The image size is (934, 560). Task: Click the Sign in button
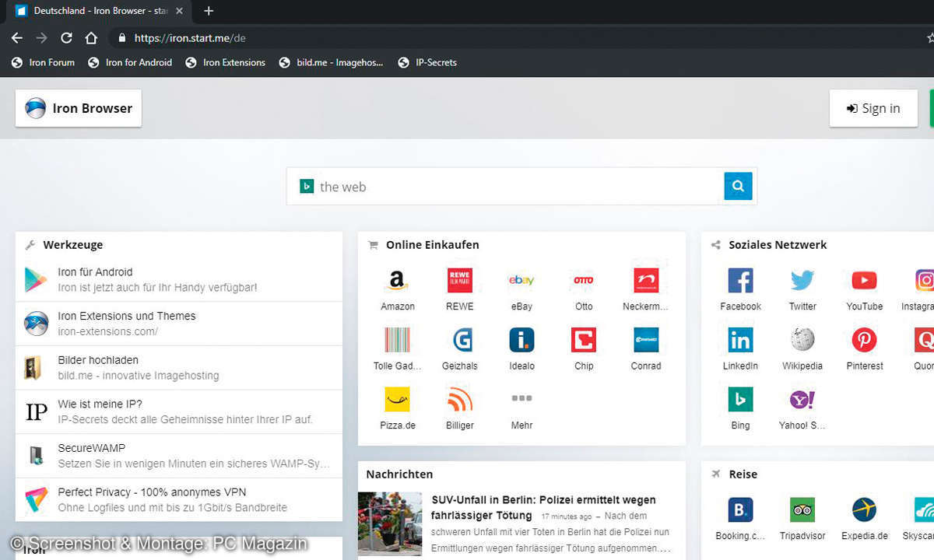[x=873, y=108]
